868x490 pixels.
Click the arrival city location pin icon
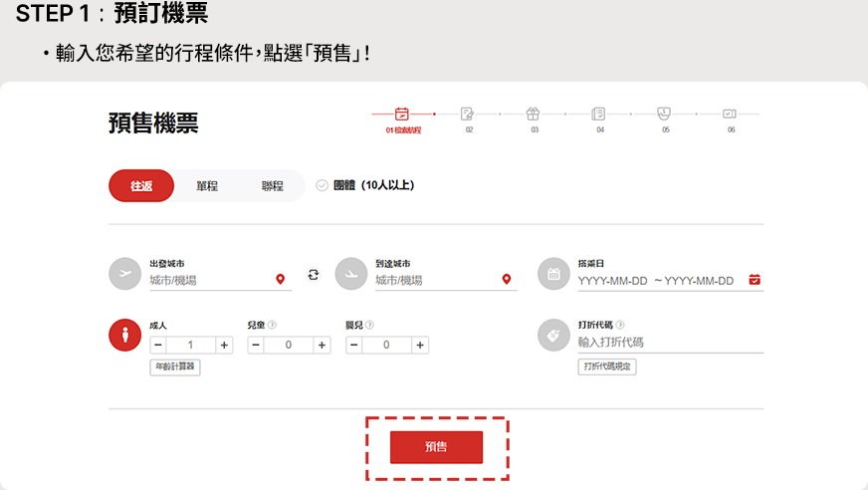pos(506,280)
